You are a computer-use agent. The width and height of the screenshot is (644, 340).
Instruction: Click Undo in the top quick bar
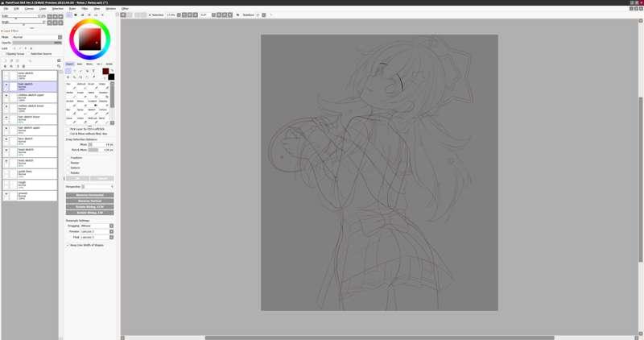click(x=123, y=15)
